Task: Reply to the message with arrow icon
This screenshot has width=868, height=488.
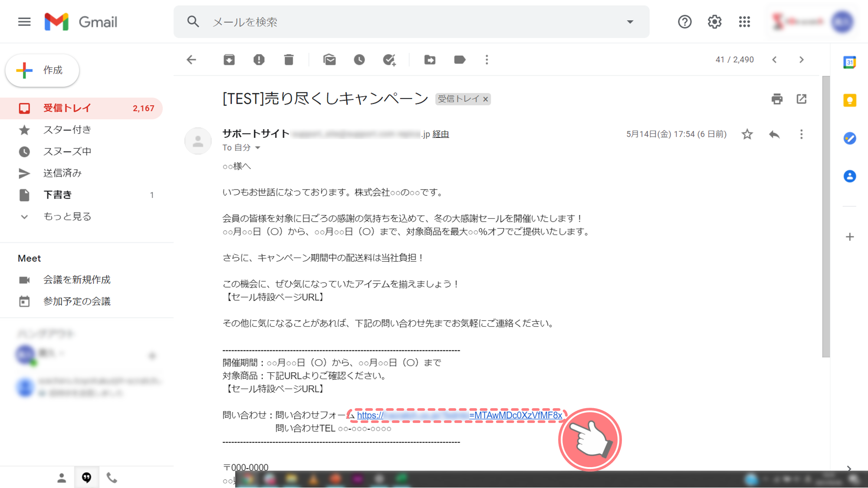Action: (x=774, y=134)
